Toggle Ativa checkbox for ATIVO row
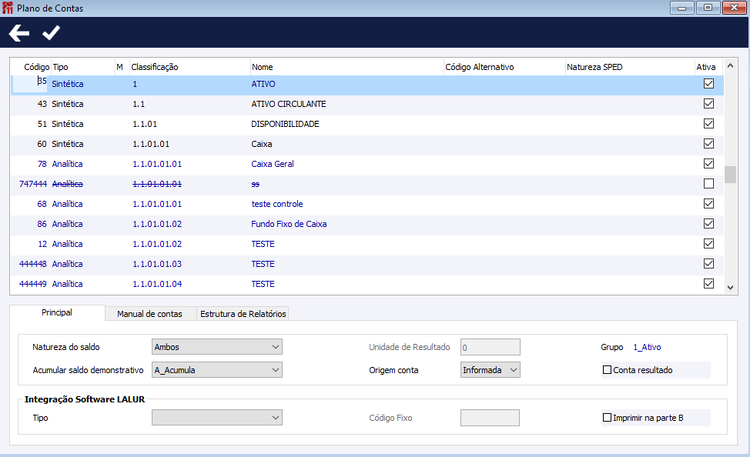This screenshot has height=457, width=750. 709,84
